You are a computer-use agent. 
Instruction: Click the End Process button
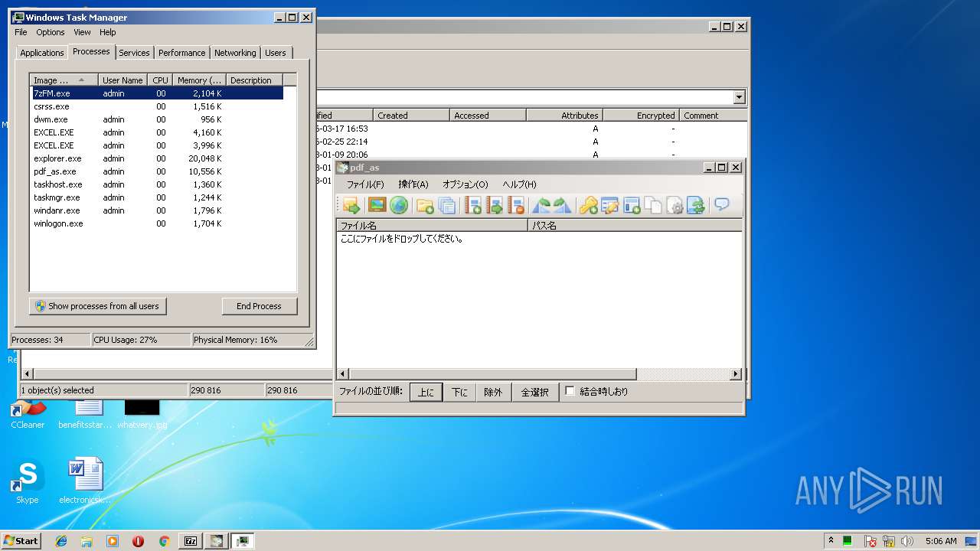(259, 306)
